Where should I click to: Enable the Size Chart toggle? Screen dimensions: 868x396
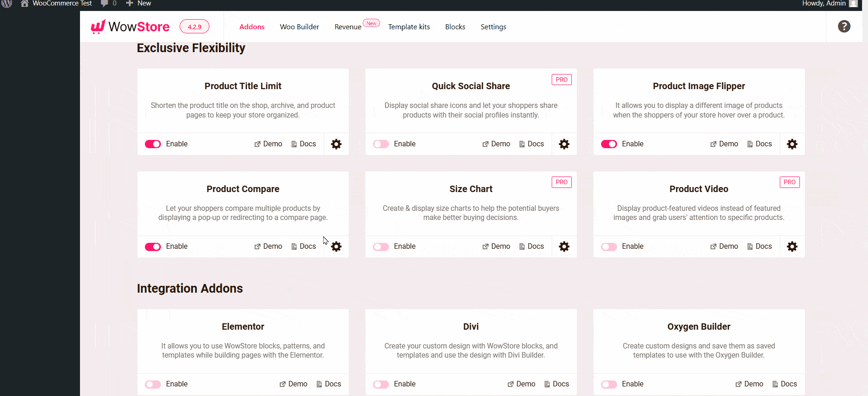click(x=381, y=246)
